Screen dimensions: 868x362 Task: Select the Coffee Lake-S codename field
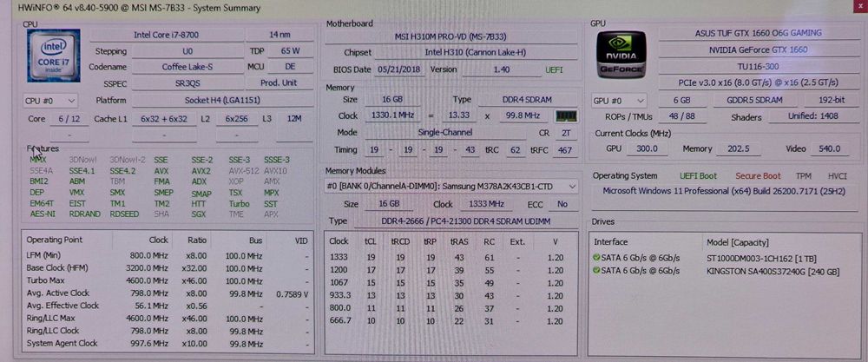(187, 67)
